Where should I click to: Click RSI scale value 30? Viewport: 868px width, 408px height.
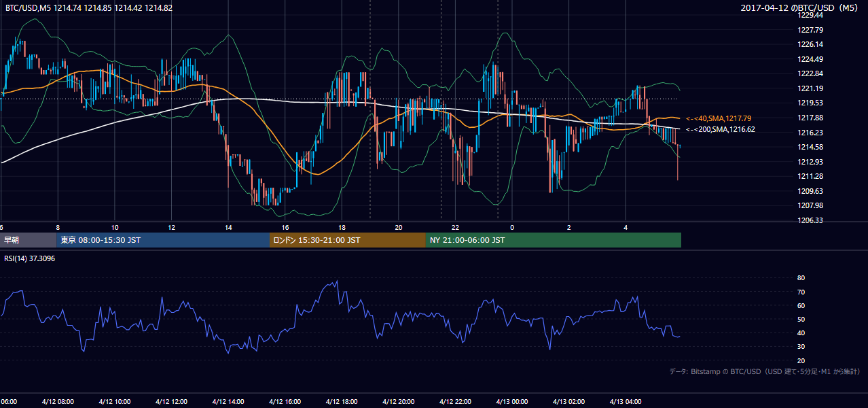click(801, 346)
